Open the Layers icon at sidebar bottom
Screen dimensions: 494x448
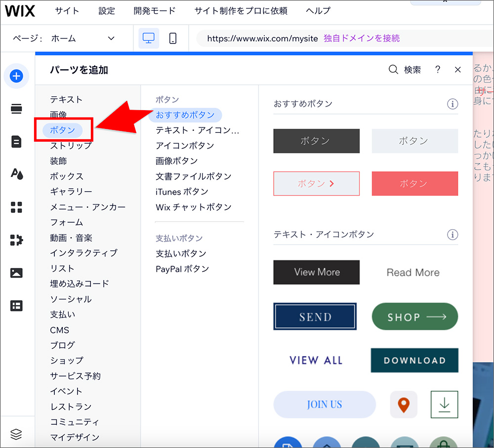click(16, 434)
